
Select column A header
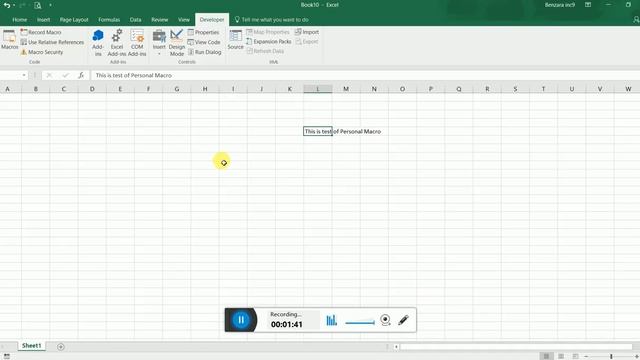click(x=7, y=89)
